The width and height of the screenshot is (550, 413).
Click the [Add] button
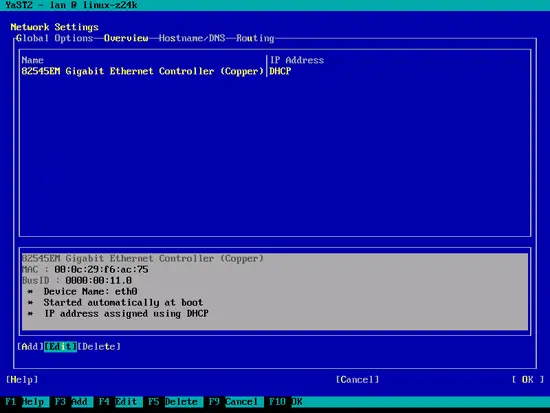click(30, 346)
